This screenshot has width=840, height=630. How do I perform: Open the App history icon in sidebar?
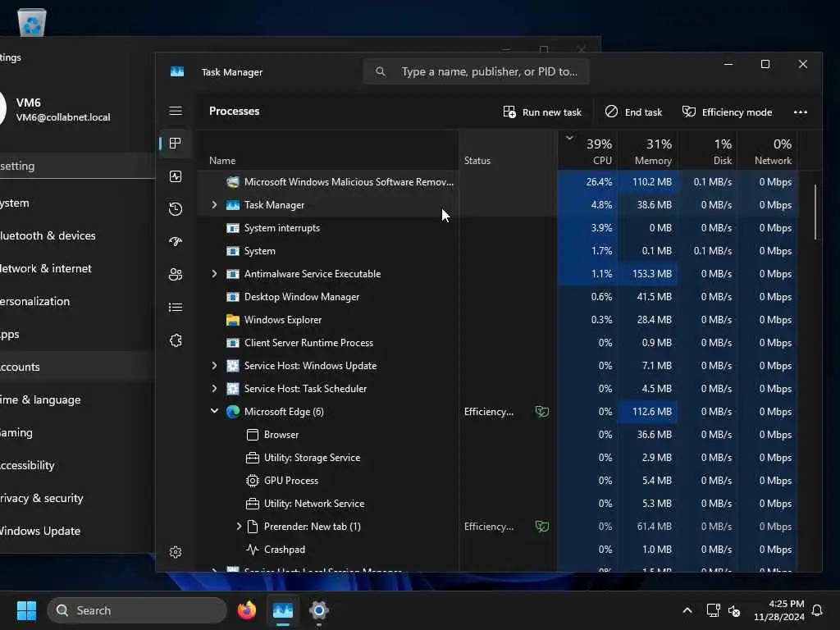click(x=176, y=209)
